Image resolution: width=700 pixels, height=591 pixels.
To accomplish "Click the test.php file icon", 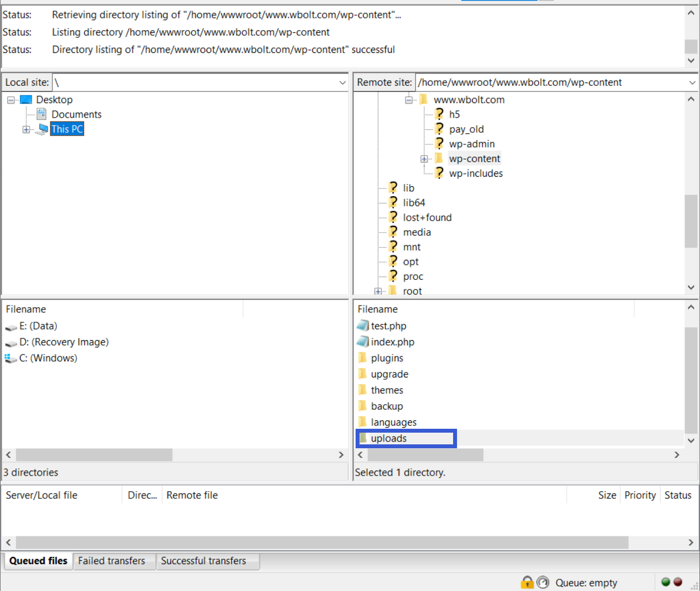I will [363, 326].
